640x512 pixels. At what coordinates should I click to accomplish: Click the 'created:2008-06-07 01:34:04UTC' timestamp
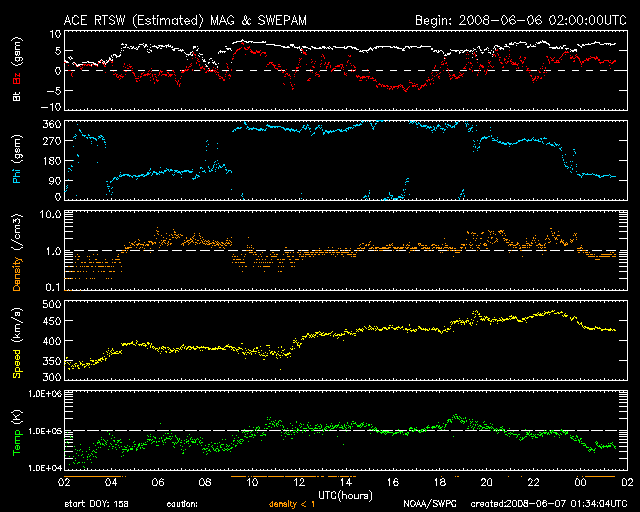click(x=549, y=504)
